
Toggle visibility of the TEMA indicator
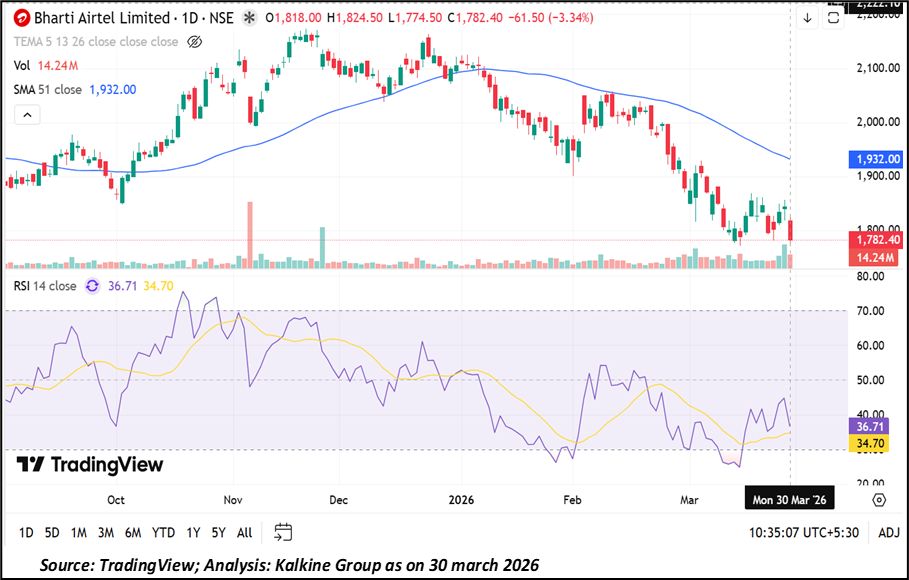[195, 42]
